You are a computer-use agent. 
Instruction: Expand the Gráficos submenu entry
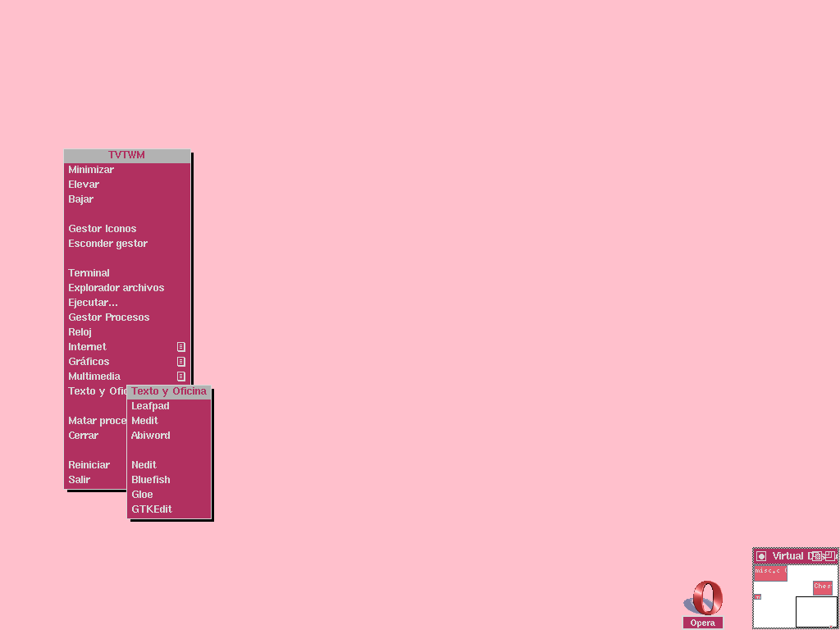point(89,362)
